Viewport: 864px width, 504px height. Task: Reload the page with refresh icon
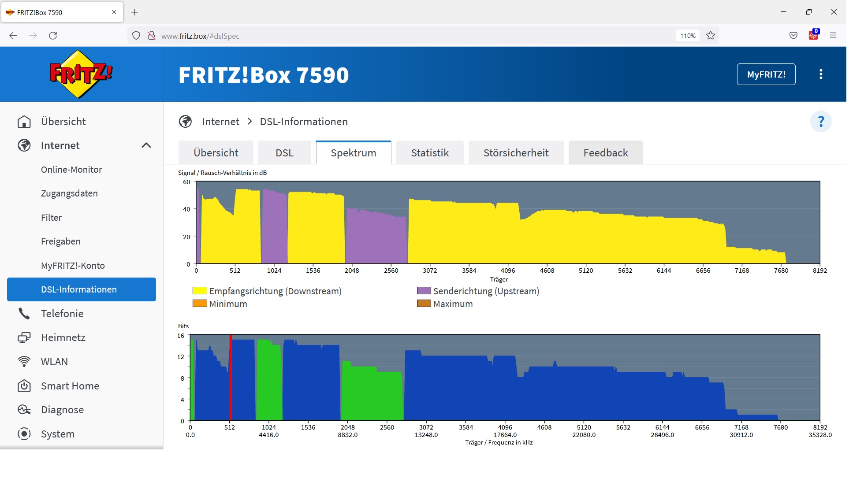(x=53, y=36)
